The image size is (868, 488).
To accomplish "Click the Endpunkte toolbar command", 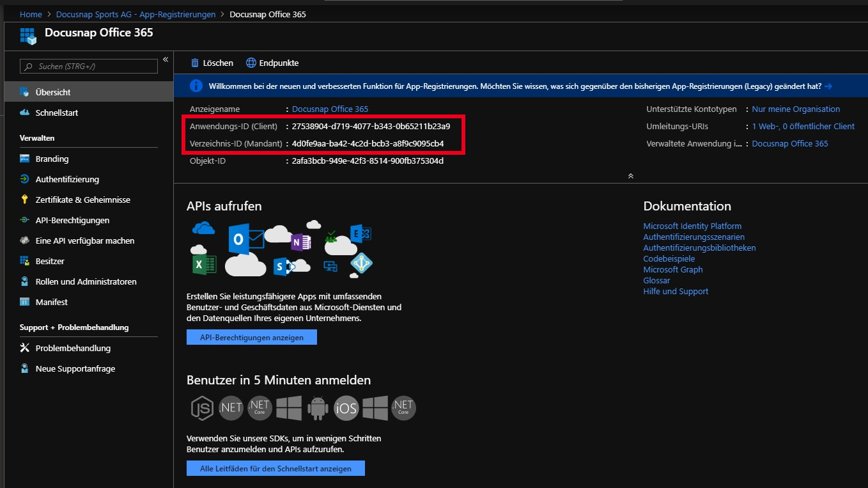I will coord(272,63).
